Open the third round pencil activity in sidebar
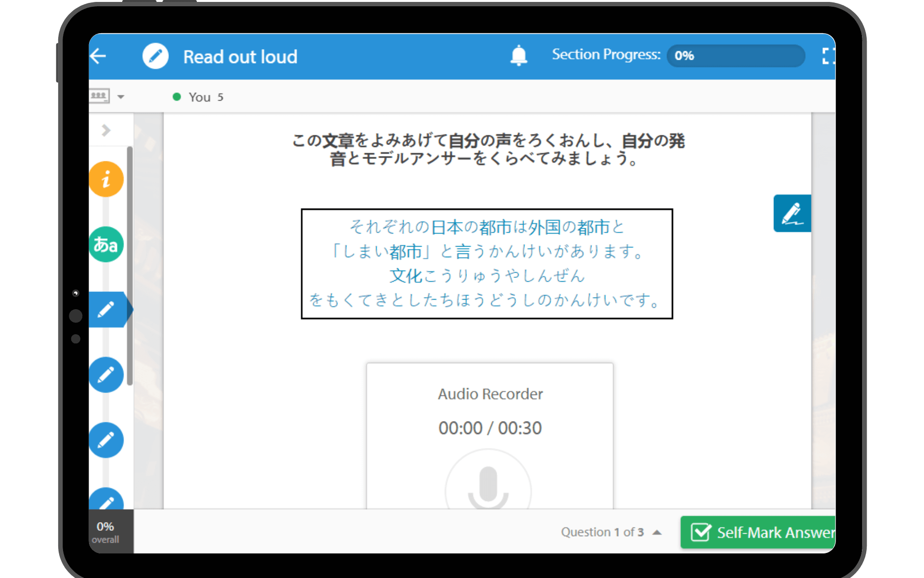924x578 pixels. click(106, 440)
